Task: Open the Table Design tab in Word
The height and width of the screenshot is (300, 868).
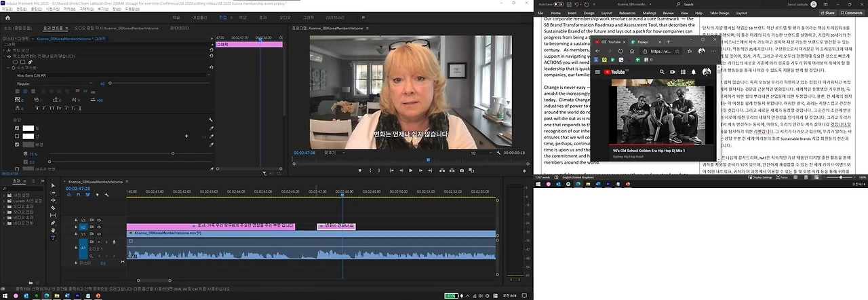Action: click(x=719, y=13)
